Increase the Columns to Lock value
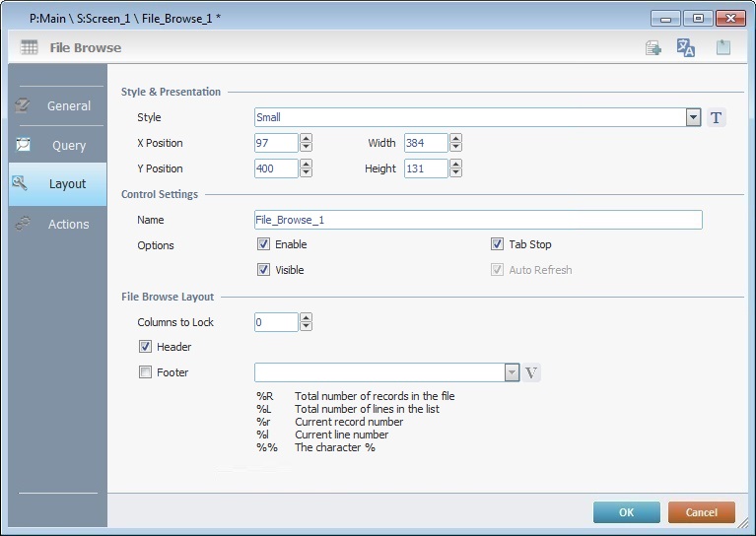The width and height of the screenshot is (756, 536). pyautogui.click(x=306, y=317)
